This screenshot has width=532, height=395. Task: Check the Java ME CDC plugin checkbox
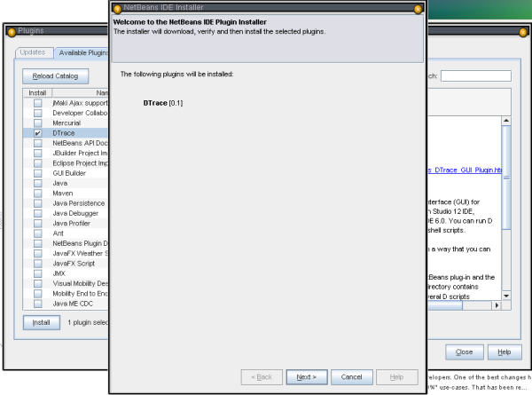(x=37, y=304)
